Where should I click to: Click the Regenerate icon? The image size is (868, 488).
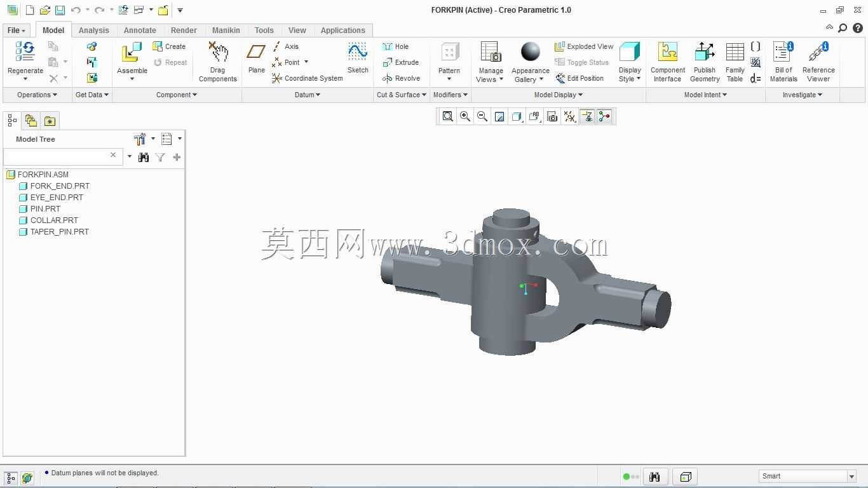25,52
